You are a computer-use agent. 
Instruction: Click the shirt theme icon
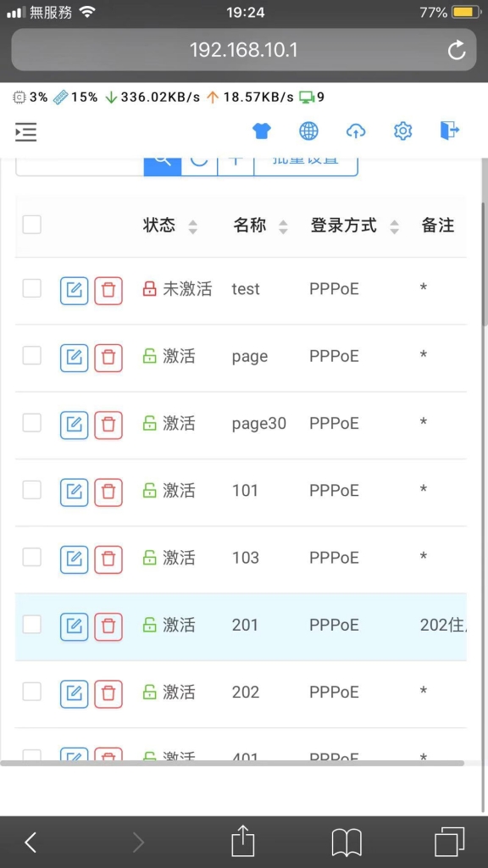point(262,131)
